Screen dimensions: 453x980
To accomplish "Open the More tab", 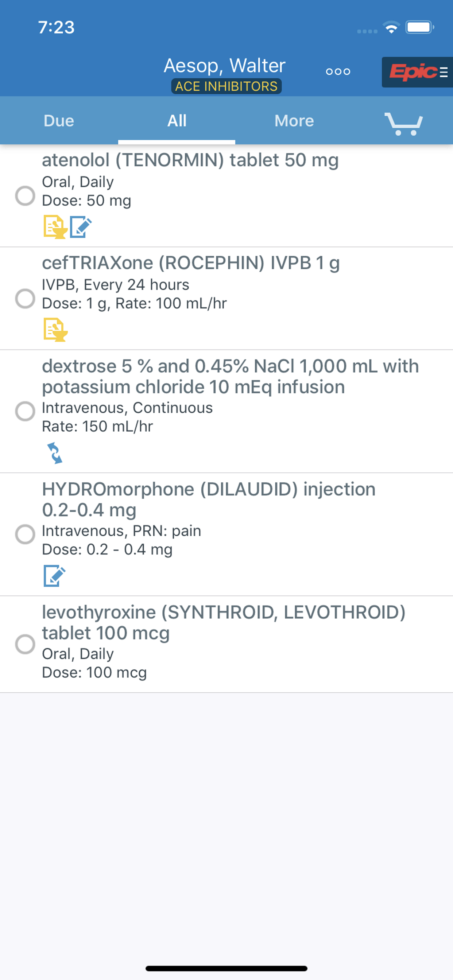I will pyautogui.click(x=294, y=121).
